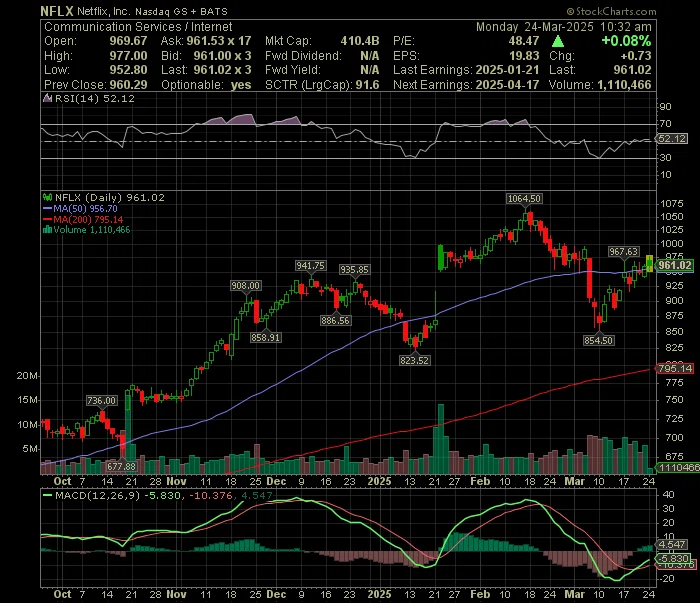Click the tallest volume bar in late January
The width and height of the screenshot is (700, 603).
tap(441, 439)
